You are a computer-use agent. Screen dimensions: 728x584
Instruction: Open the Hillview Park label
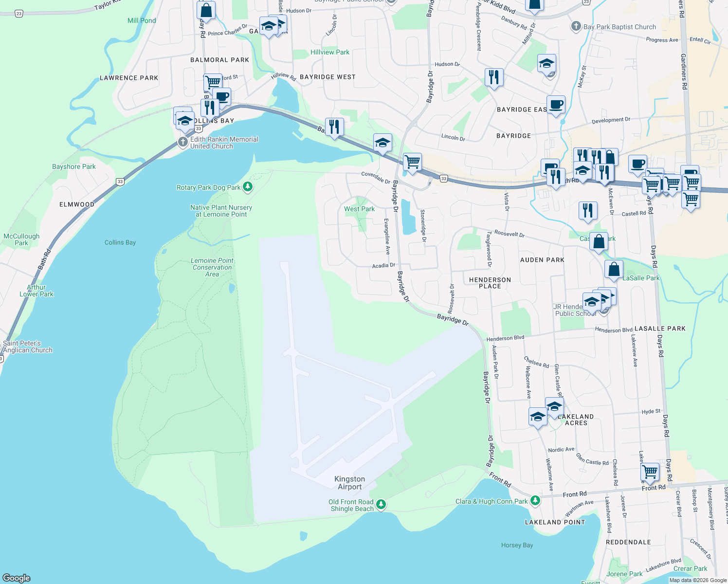[330, 52]
